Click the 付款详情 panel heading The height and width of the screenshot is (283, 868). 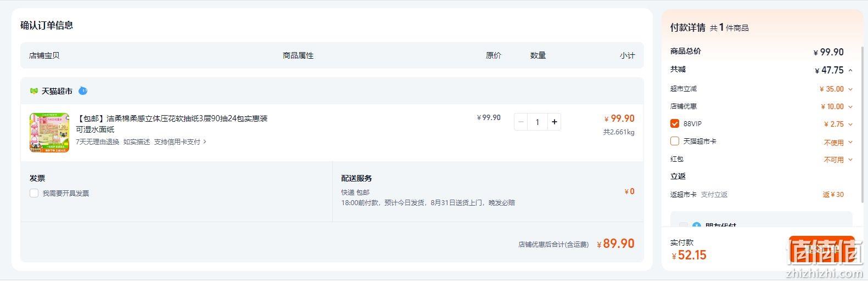coord(687,27)
